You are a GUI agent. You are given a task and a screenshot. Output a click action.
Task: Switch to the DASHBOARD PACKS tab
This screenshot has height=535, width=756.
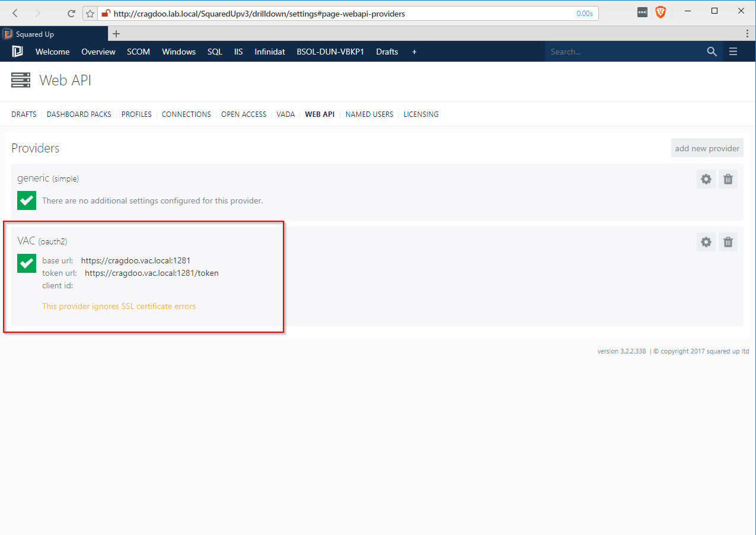(x=79, y=114)
